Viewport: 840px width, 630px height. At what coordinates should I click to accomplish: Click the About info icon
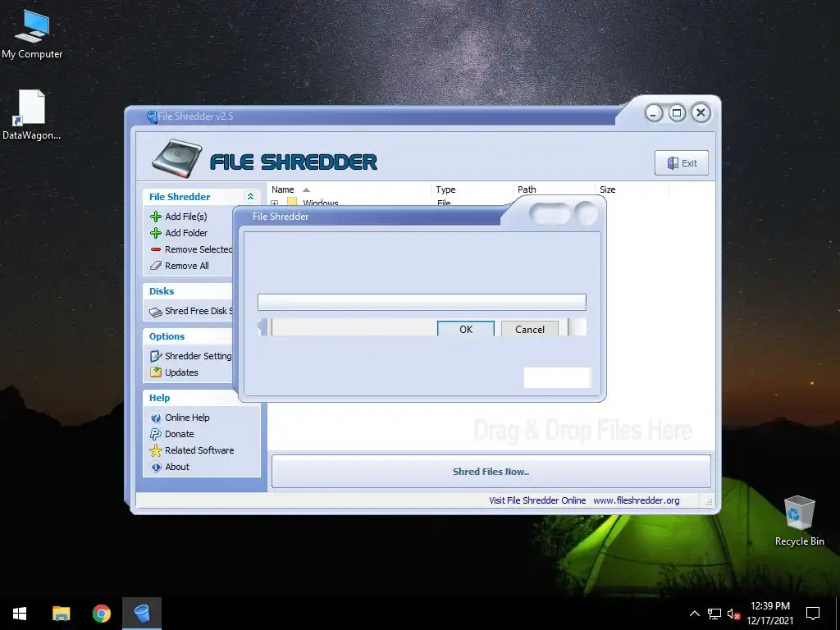(x=156, y=467)
